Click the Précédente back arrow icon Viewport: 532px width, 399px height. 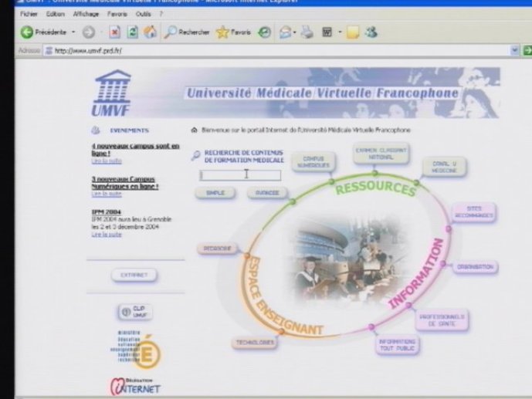click(x=27, y=32)
